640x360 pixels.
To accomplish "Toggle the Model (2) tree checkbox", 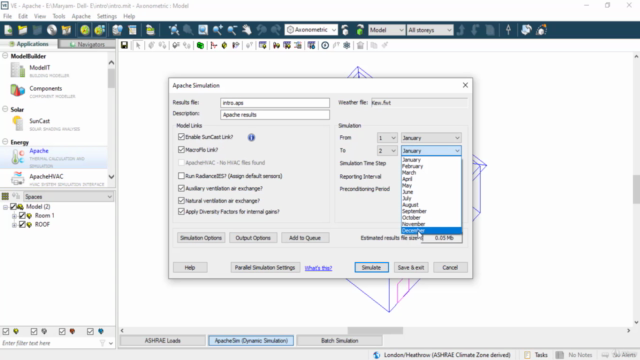I will (x=13, y=207).
